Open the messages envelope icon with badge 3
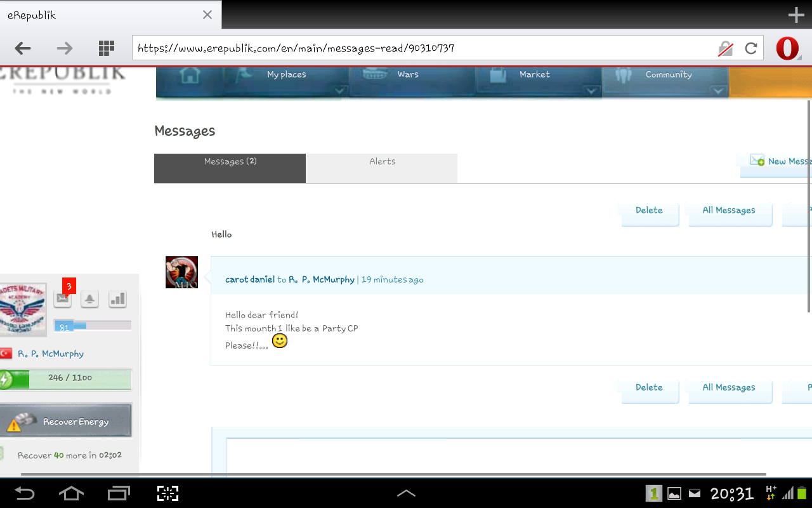Viewport: 812px width, 508px height. tap(62, 298)
